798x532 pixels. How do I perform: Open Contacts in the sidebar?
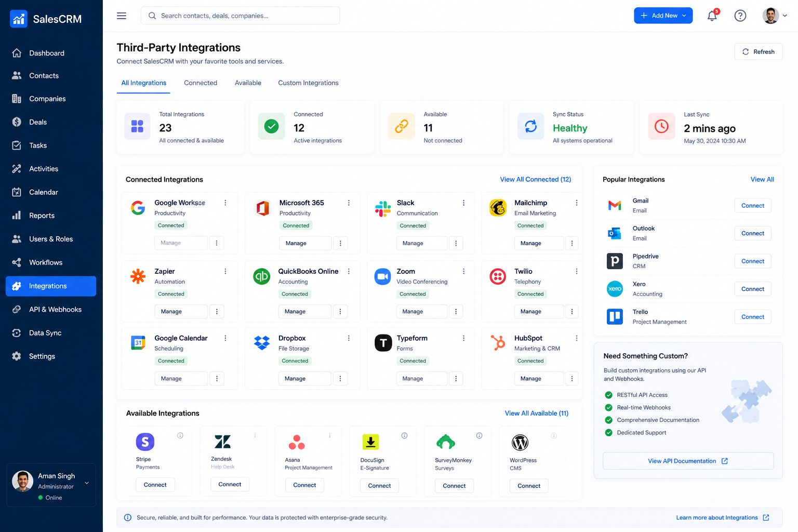[x=51, y=76]
